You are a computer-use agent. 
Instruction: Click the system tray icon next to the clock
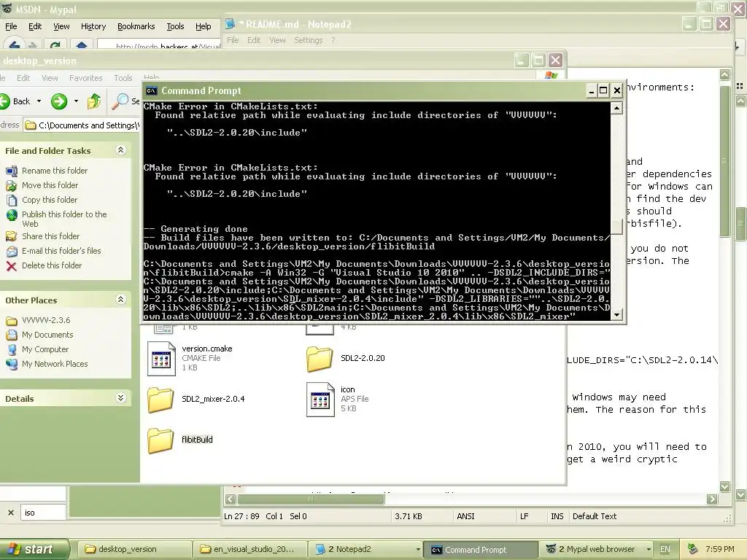coord(693,549)
